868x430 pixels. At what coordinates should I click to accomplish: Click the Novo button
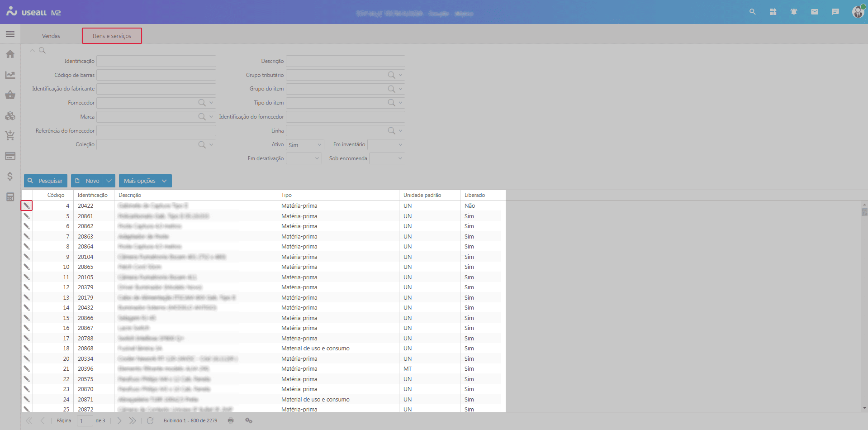tap(87, 181)
